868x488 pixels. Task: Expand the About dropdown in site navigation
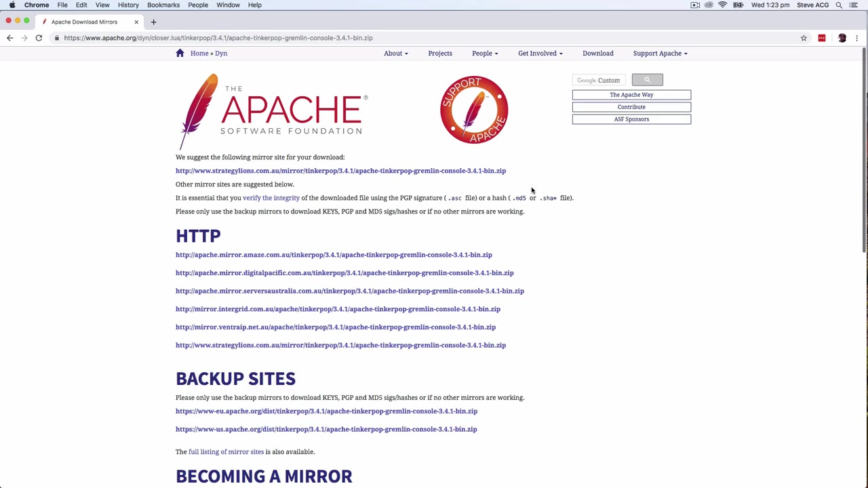[x=396, y=53]
